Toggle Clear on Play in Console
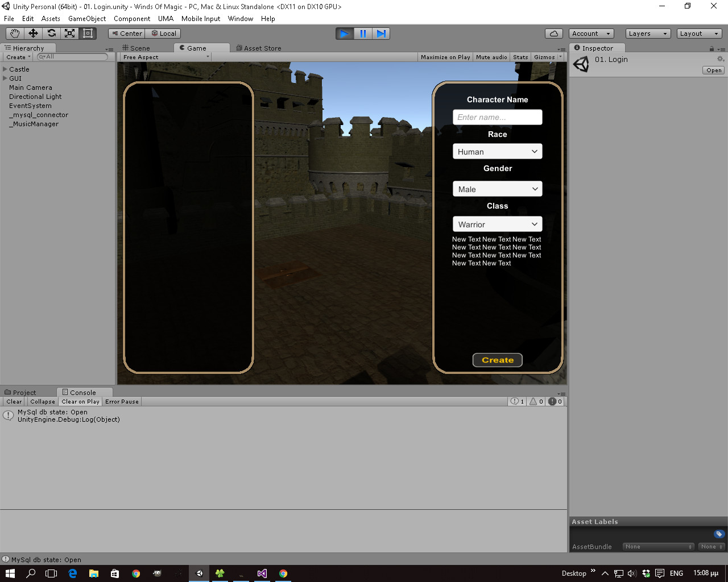This screenshot has height=582, width=728. pyautogui.click(x=80, y=401)
